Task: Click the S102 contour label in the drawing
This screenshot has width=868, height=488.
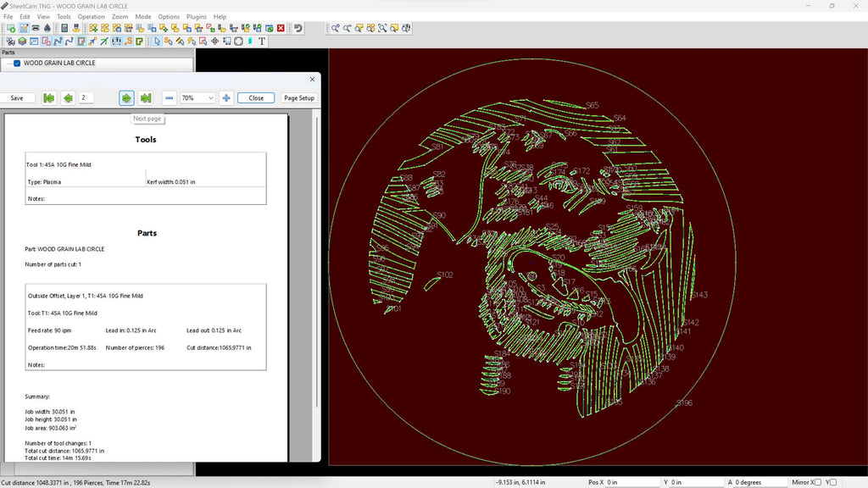Action: tap(445, 274)
